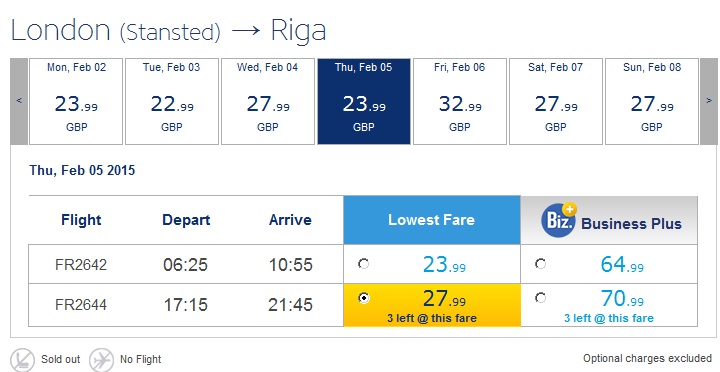Viewport: 720px width, 372px height.
Task: Select FR2644 Business Plus 70.99 radio
Action: click(540, 299)
